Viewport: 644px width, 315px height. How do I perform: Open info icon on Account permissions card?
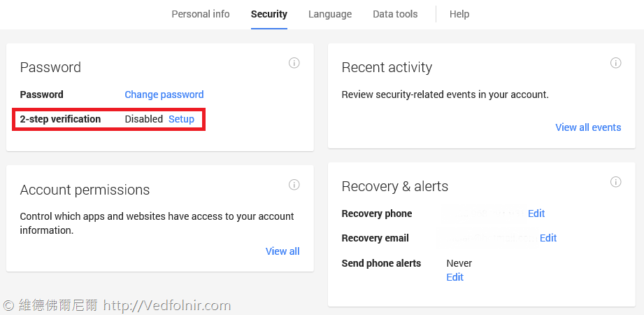pos(294,185)
